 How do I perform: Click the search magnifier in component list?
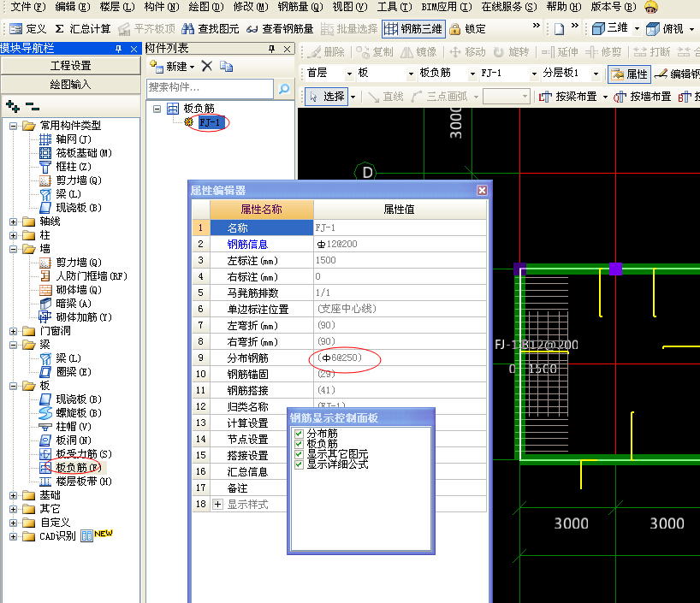click(x=283, y=88)
